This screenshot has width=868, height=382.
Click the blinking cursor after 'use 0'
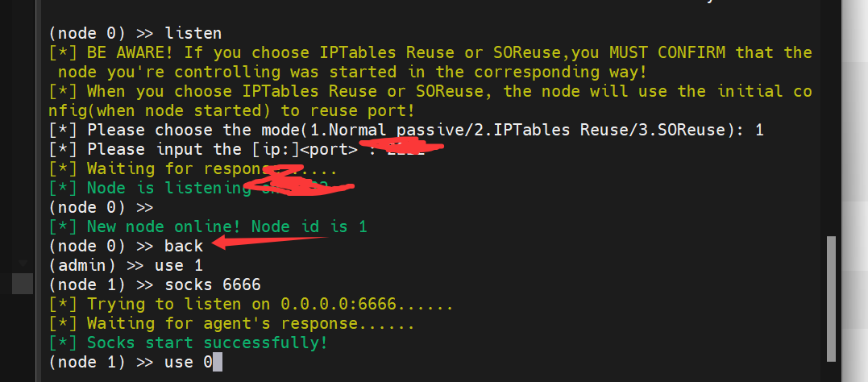[x=218, y=363]
